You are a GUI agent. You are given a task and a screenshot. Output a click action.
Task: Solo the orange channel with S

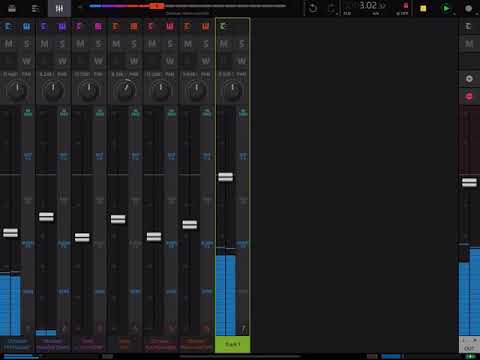tap(134, 44)
